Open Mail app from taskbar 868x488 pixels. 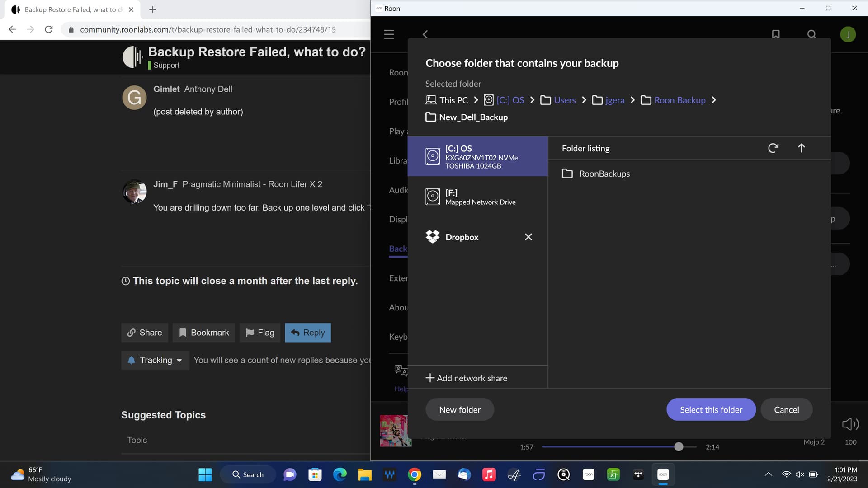tap(439, 474)
